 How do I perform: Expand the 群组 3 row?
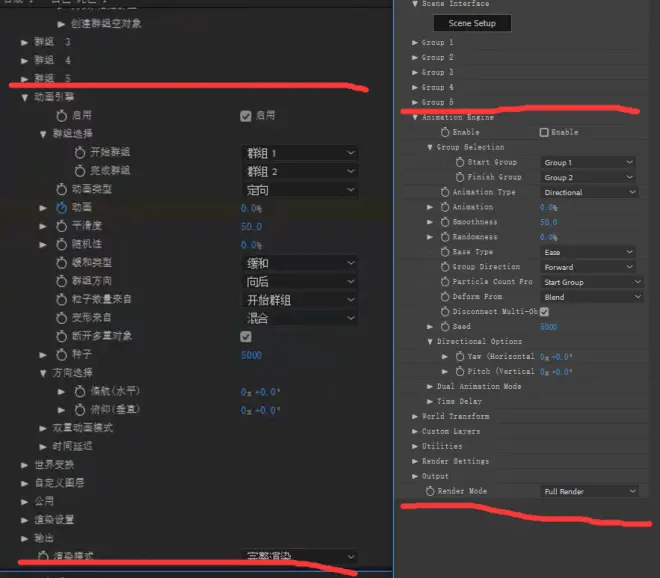point(24,42)
